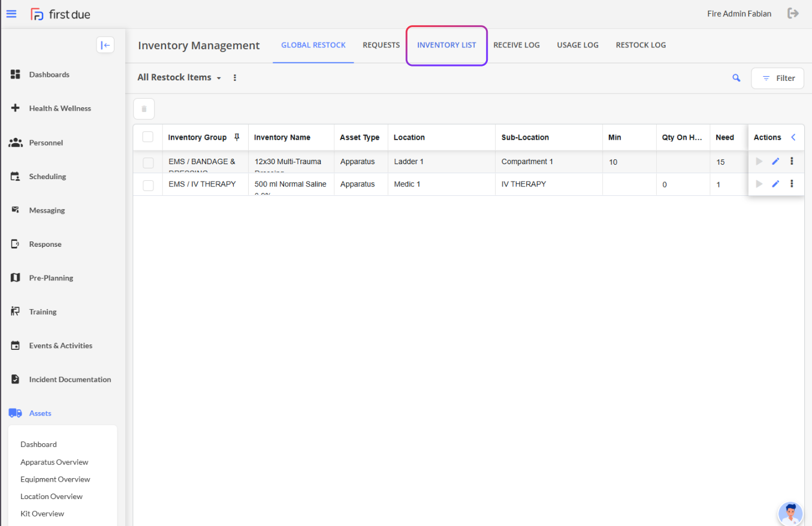
Task: Click the First Due logo
Action: 61,14
